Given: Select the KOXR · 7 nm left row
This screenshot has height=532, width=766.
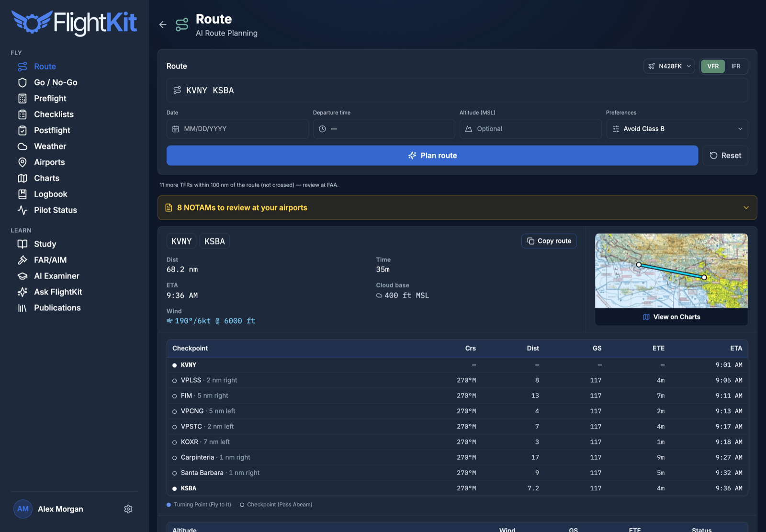Looking at the screenshot, I should tap(457, 442).
